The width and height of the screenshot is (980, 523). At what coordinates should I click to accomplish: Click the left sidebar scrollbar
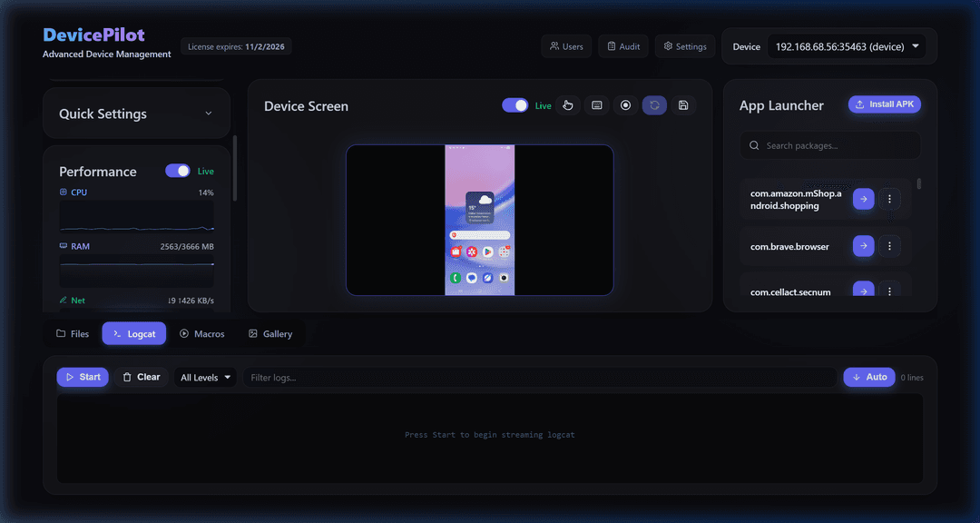[235, 168]
